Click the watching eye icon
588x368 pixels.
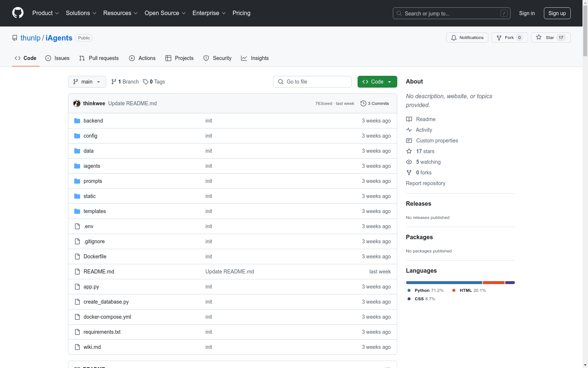pyautogui.click(x=409, y=162)
